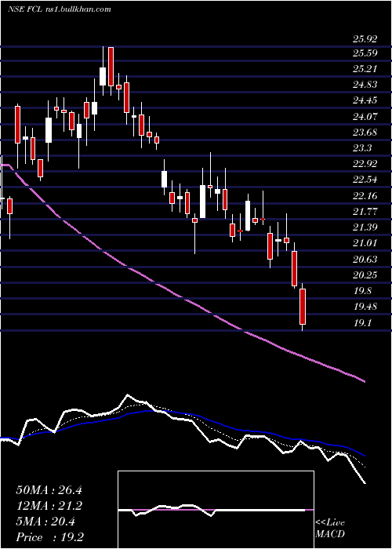Image resolution: width=392 pixels, height=549 pixels.
Task: Click the 21.39 price level label
Action: [365, 227]
